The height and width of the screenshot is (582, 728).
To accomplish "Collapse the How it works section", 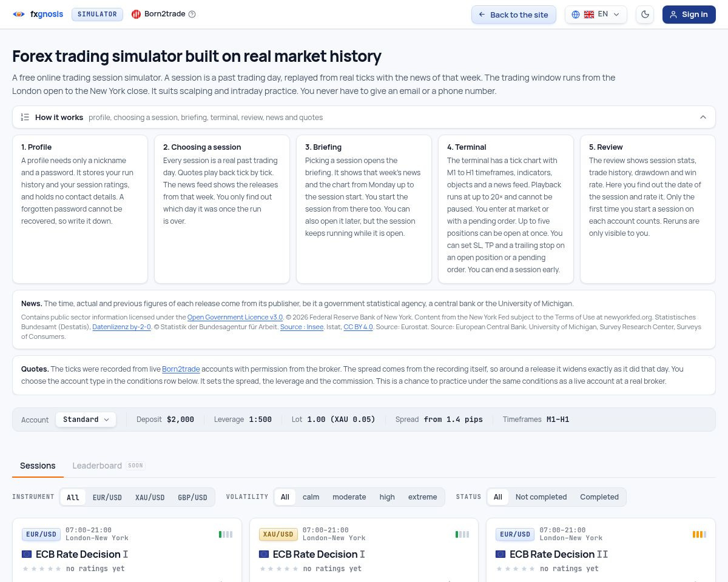I will click(364, 117).
